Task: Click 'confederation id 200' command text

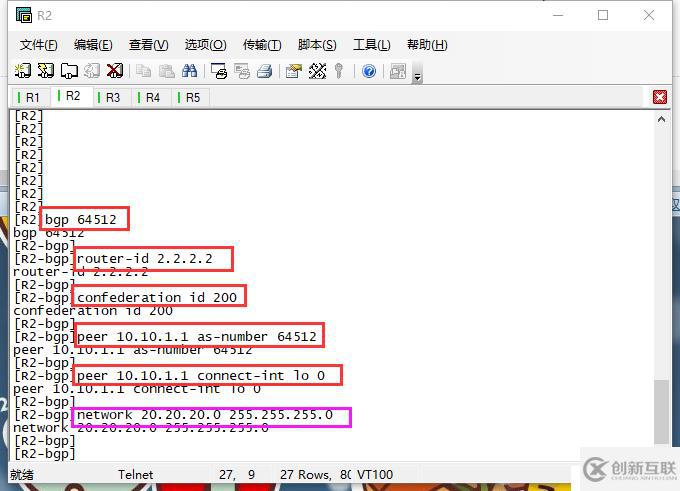Action: coord(157,298)
